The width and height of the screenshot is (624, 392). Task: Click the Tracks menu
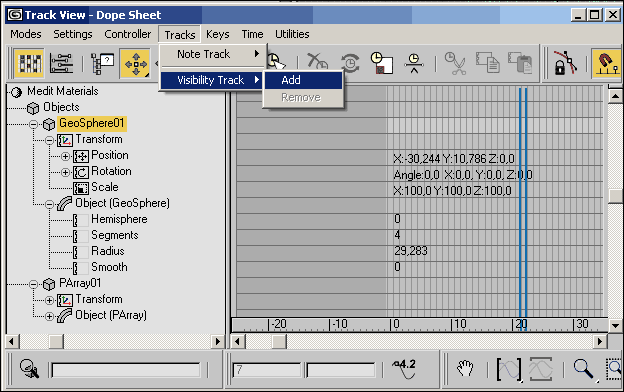pyautogui.click(x=180, y=35)
